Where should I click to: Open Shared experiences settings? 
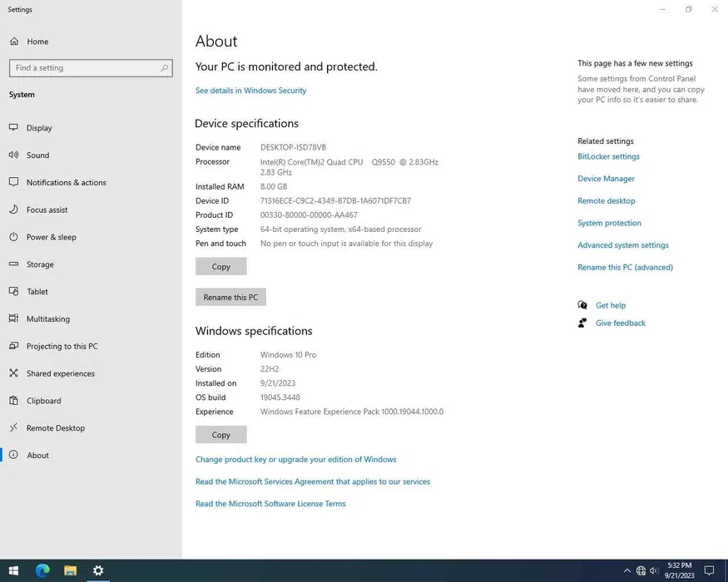tap(91, 373)
